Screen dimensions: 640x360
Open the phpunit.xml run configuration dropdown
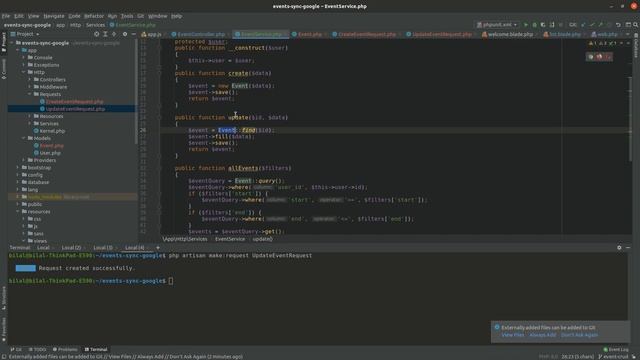[497, 25]
